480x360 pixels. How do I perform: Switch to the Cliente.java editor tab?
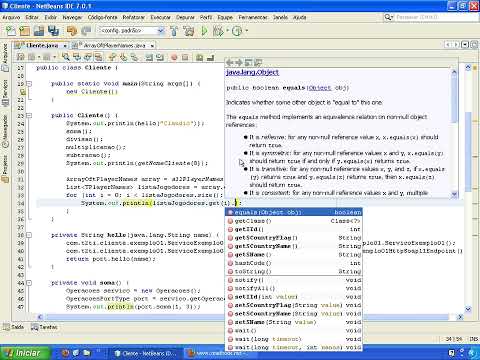42,45
